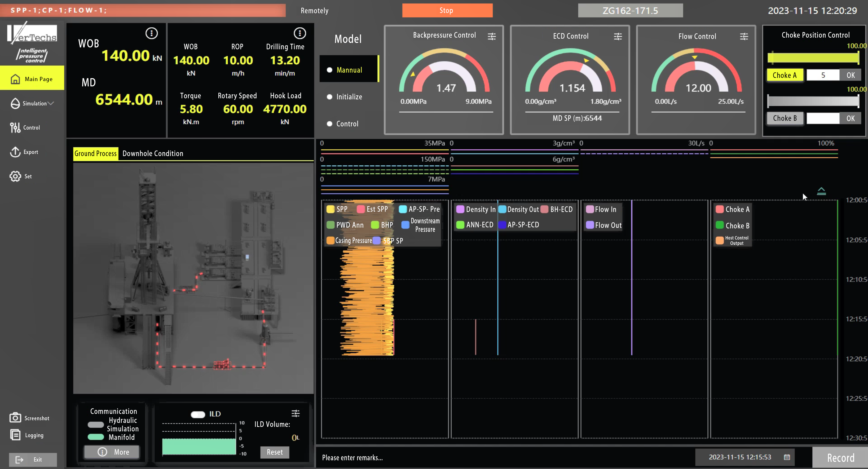Screen dimensions: 868x469
Task: Open ILD settings sliders icon
Action: (296, 413)
